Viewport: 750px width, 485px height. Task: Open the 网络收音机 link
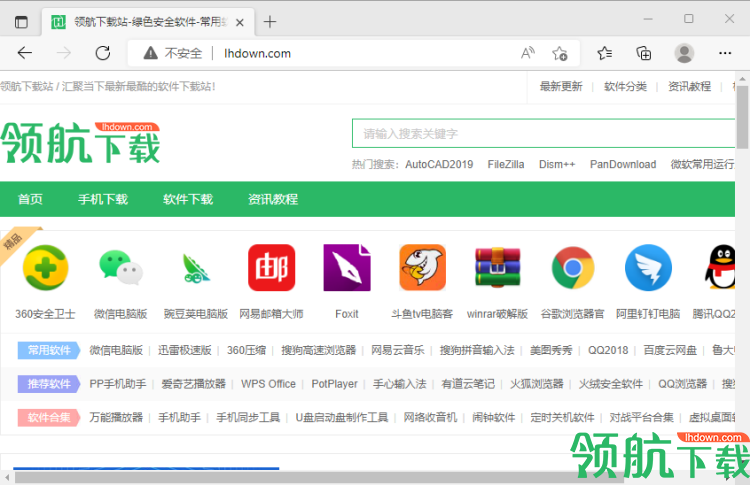coord(430,417)
